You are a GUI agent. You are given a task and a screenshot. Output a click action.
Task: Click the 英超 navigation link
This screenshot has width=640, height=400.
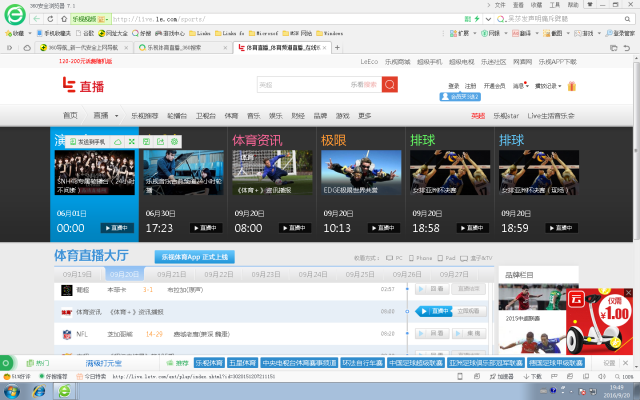478,116
